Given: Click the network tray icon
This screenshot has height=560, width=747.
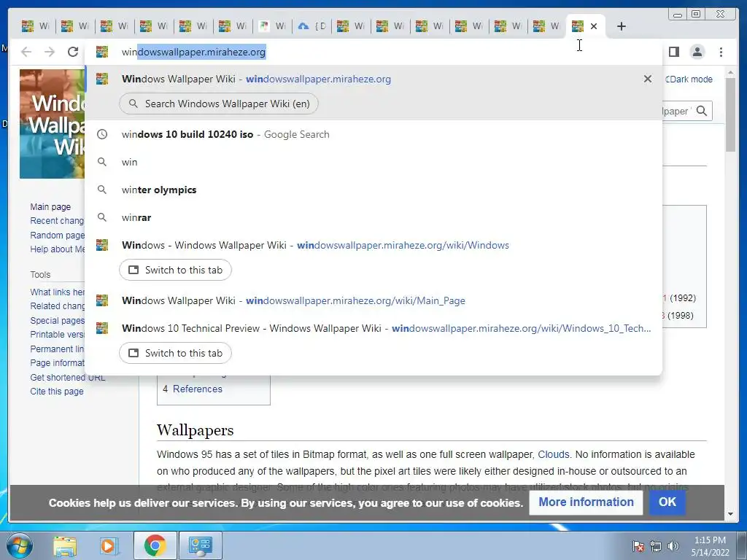Looking at the screenshot, I should 656,546.
